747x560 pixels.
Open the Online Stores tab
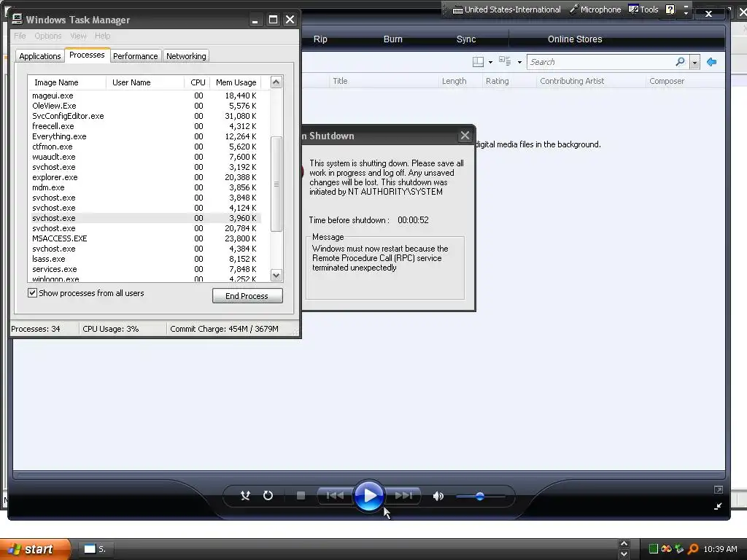coord(575,39)
